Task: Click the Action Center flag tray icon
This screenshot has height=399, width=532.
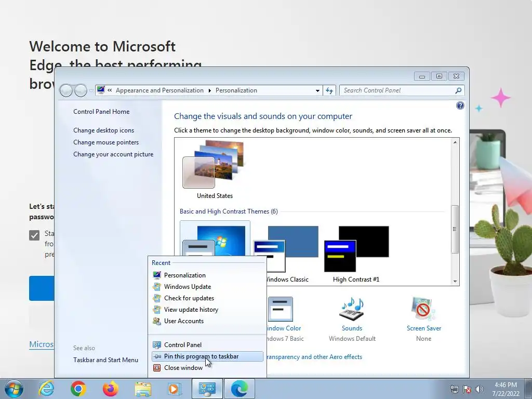Action: click(467, 389)
